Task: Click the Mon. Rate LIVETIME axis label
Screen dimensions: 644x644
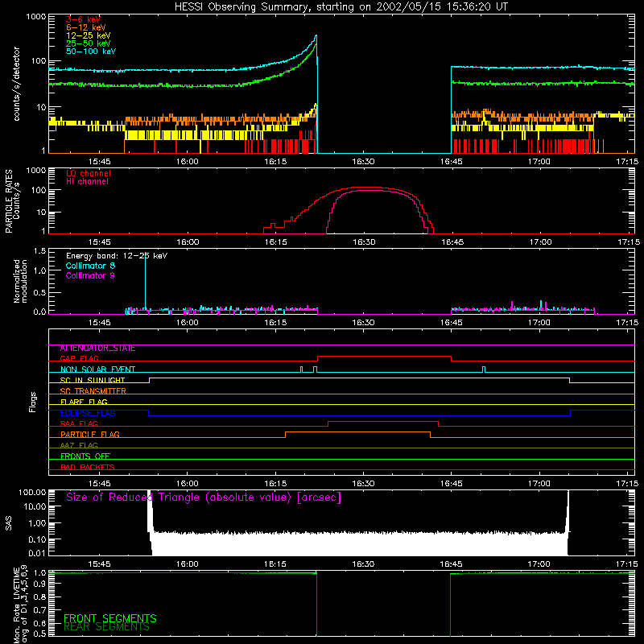Action: pos(20,605)
